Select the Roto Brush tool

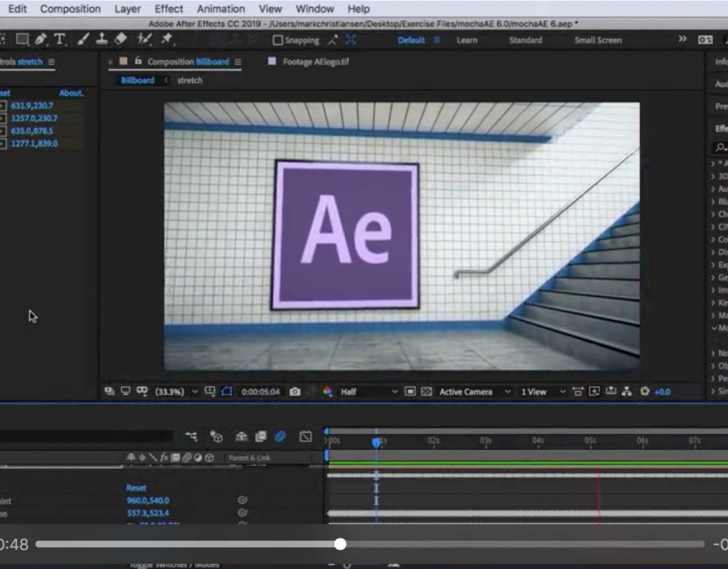tap(144, 40)
